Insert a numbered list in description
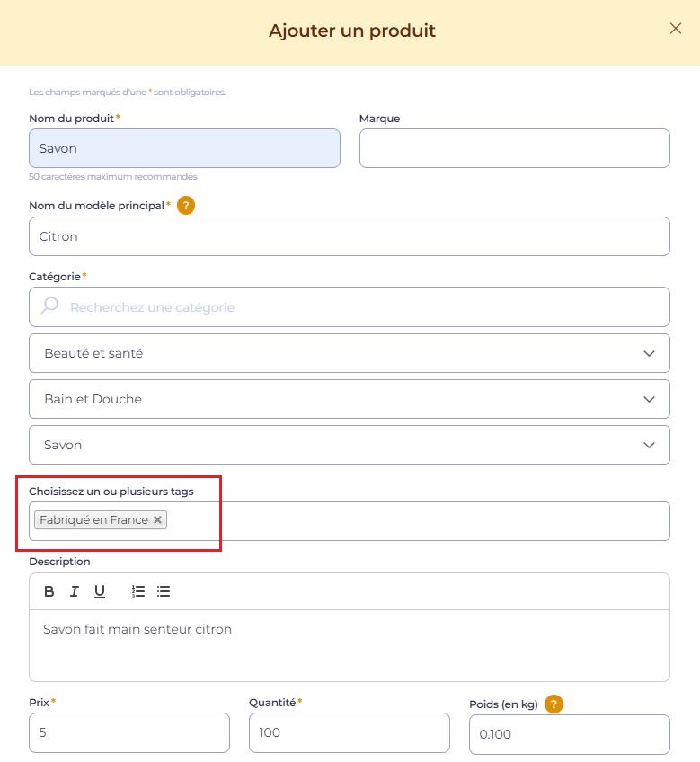The height and width of the screenshot is (762, 700). [138, 591]
